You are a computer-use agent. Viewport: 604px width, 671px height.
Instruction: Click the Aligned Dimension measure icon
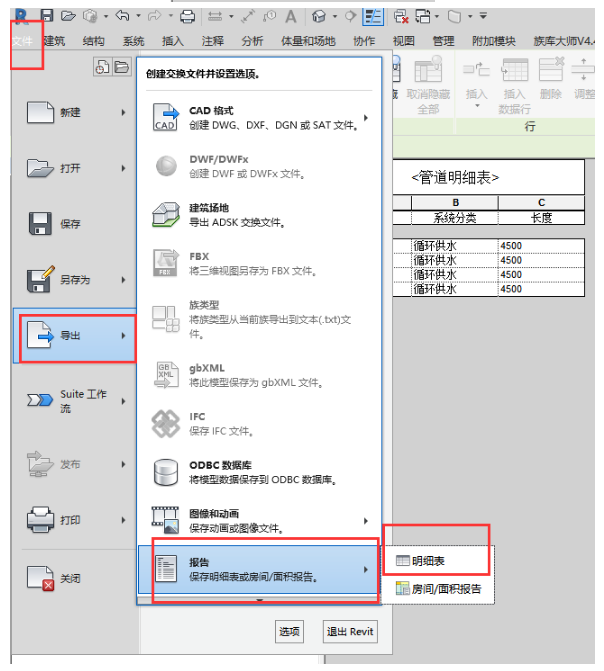[248, 17]
